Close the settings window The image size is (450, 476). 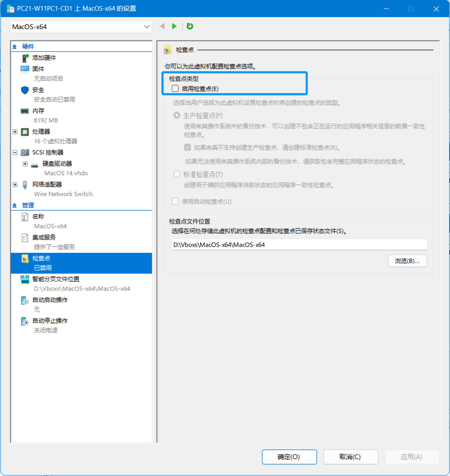click(436, 9)
